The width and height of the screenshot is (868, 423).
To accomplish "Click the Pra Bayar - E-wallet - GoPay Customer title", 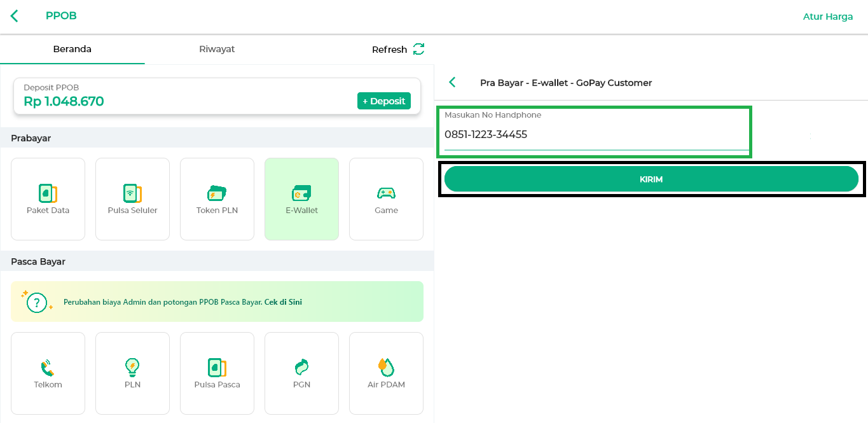I will (x=566, y=83).
